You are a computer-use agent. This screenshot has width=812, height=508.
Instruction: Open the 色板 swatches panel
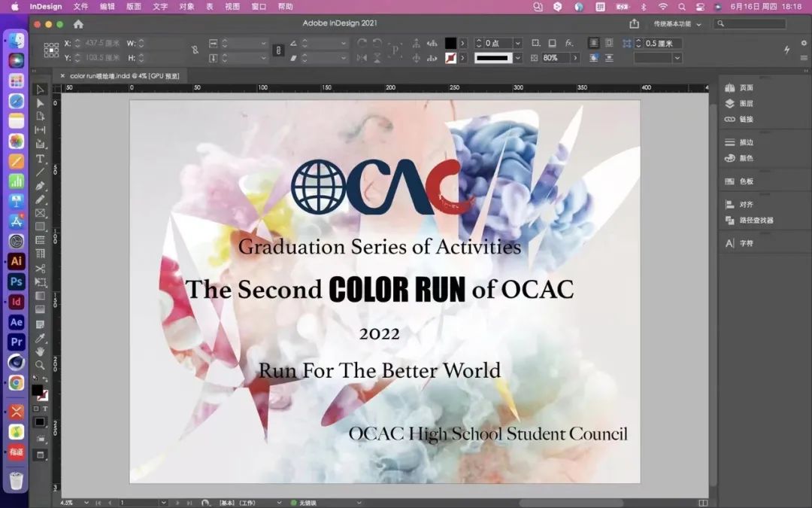[x=739, y=181]
